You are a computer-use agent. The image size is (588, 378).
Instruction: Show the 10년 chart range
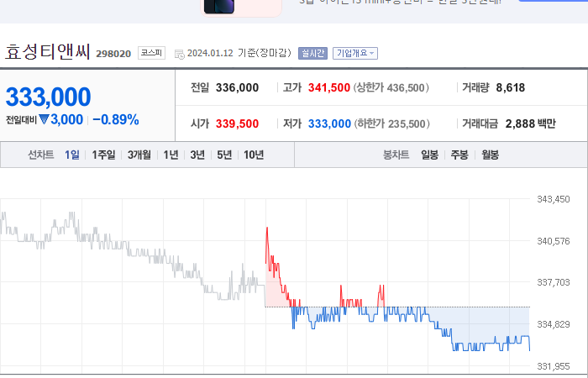(x=254, y=155)
